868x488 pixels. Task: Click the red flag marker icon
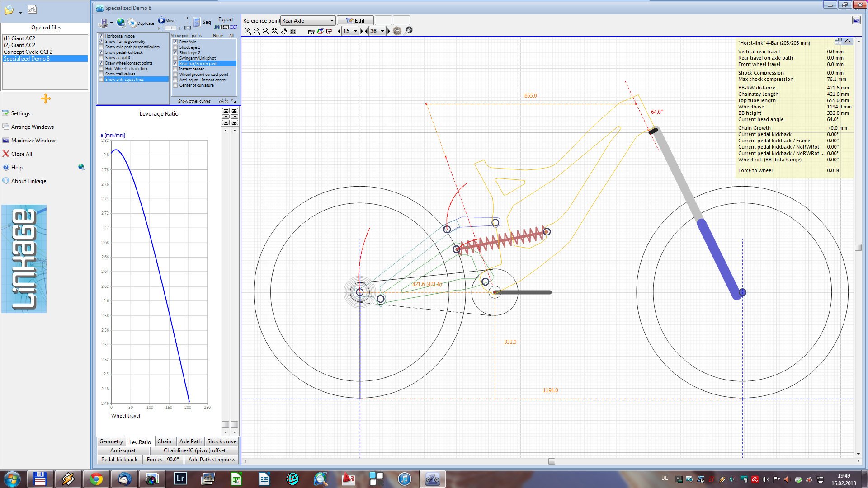pyautogui.click(x=329, y=31)
